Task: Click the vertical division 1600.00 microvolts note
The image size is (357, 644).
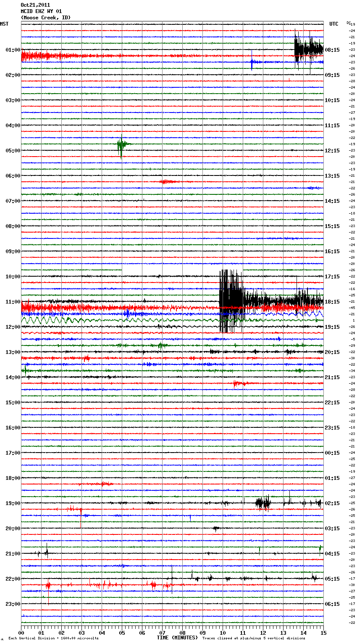Action: 53,638
